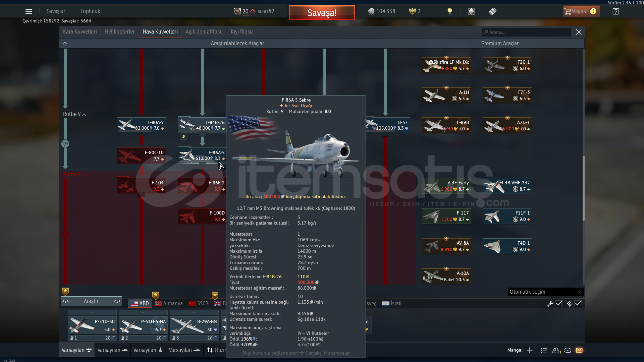Select the Almanya nation tab
Image resolution: width=644 pixels, height=362 pixels.
point(169,304)
